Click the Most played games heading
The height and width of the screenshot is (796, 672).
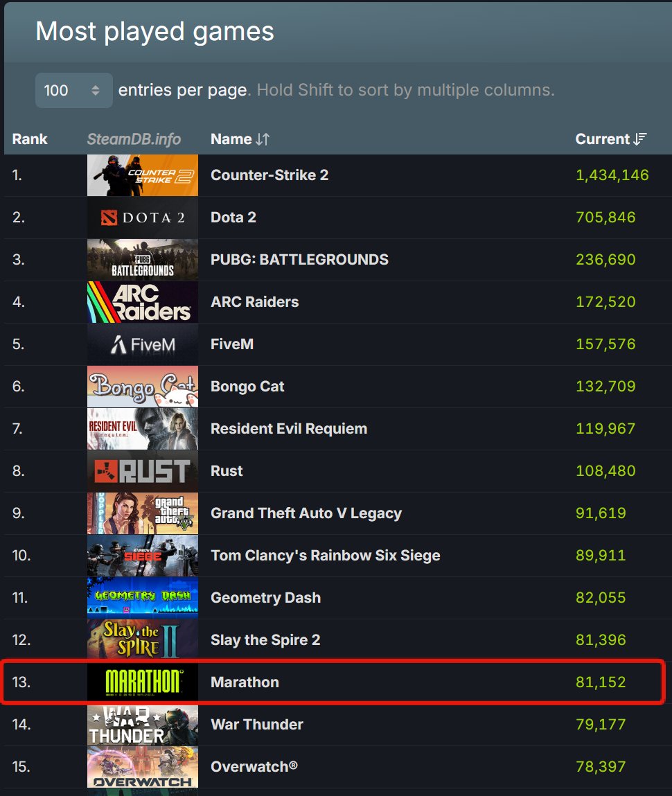(x=154, y=32)
